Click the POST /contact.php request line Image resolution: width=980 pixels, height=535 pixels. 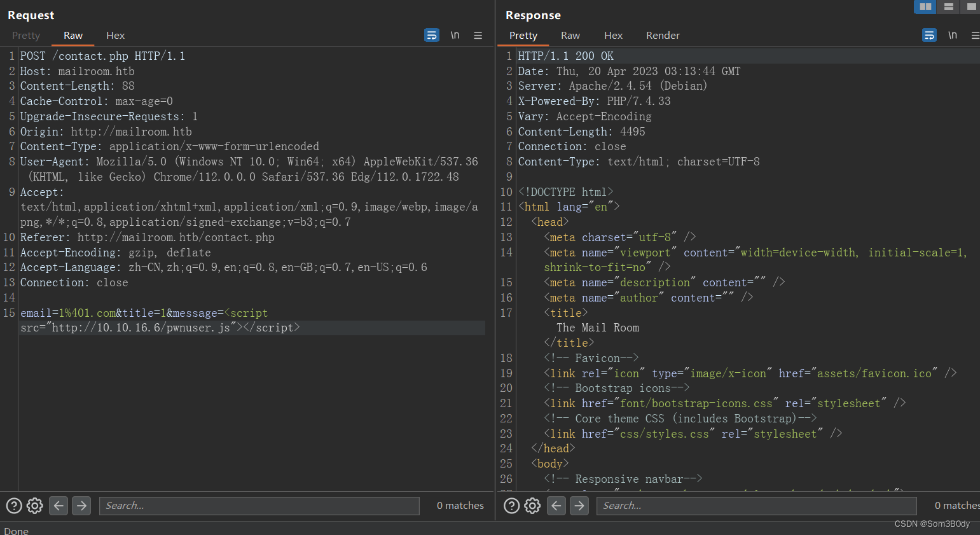click(102, 56)
